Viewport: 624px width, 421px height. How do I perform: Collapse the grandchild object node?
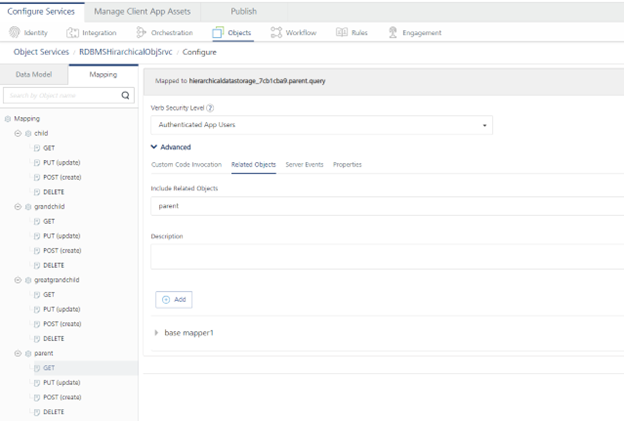click(x=18, y=207)
